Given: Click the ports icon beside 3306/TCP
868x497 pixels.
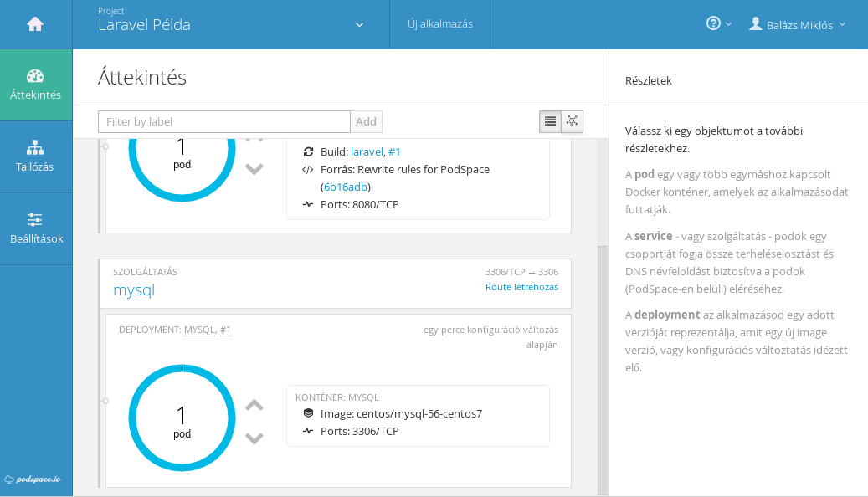Looking at the screenshot, I should tap(308, 431).
